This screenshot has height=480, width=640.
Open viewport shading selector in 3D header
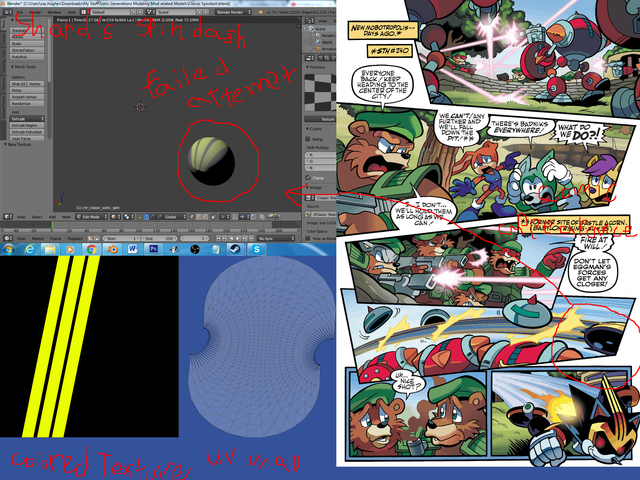[x=116, y=217]
